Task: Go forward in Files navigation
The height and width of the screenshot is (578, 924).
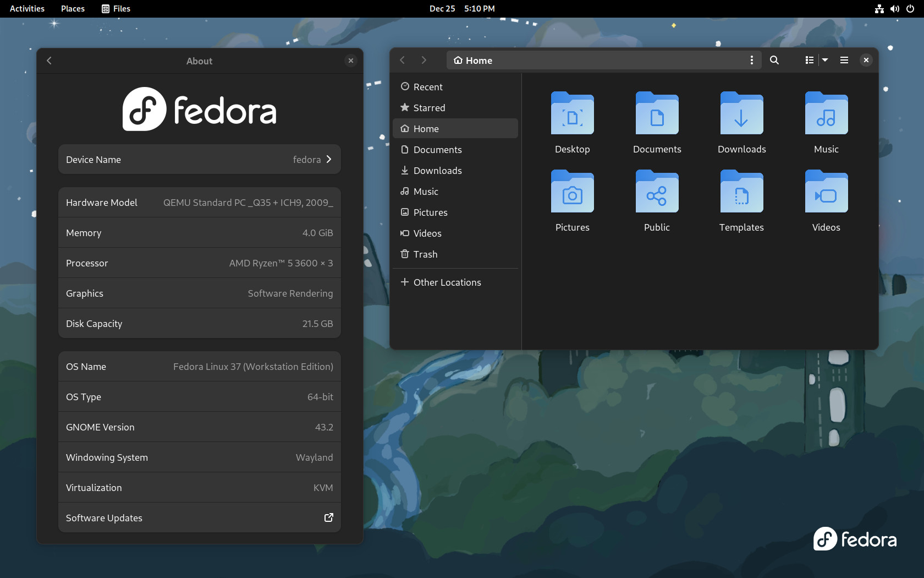Action: [424, 60]
